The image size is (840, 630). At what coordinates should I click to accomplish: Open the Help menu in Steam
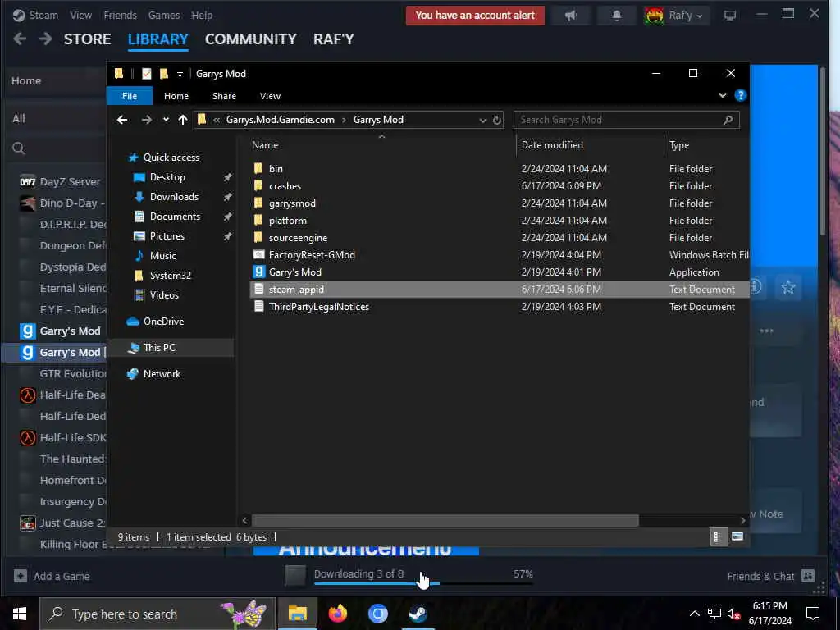(x=202, y=15)
